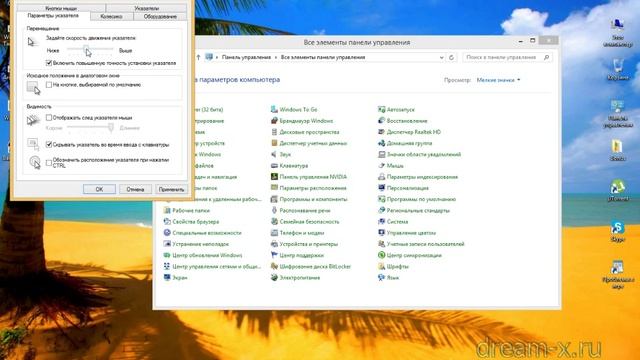Image resolution: width=640 pixels, height=360 pixels.
Task: Open Рабочие папки link
Action: tap(191, 211)
